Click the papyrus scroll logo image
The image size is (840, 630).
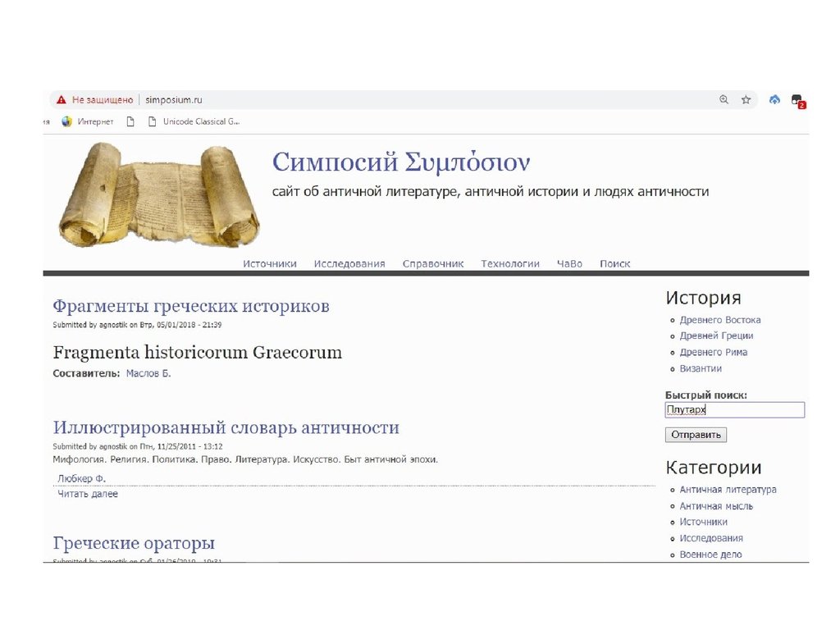coord(158,194)
